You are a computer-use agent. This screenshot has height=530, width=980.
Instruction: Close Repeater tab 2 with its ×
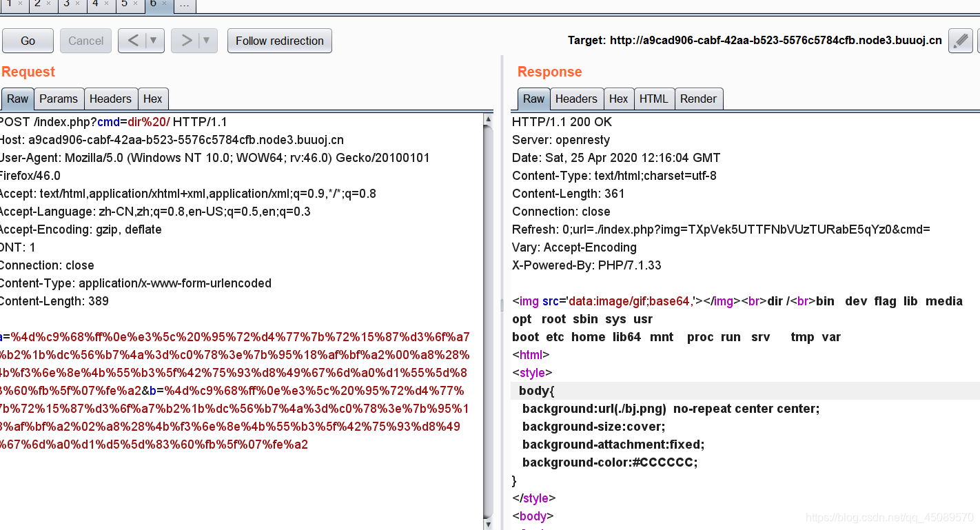click(48, 3)
